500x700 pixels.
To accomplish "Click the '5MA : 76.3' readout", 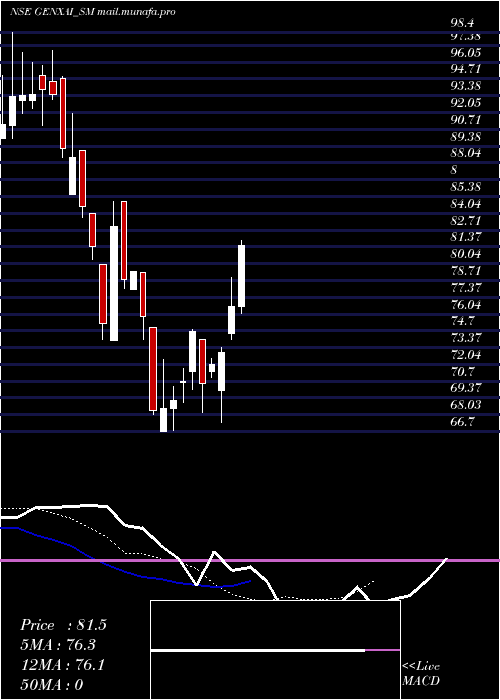I will pos(58,645).
